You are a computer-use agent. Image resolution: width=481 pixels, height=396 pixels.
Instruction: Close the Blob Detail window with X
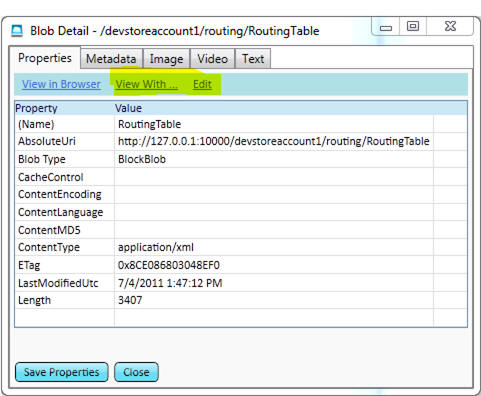[x=450, y=26]
